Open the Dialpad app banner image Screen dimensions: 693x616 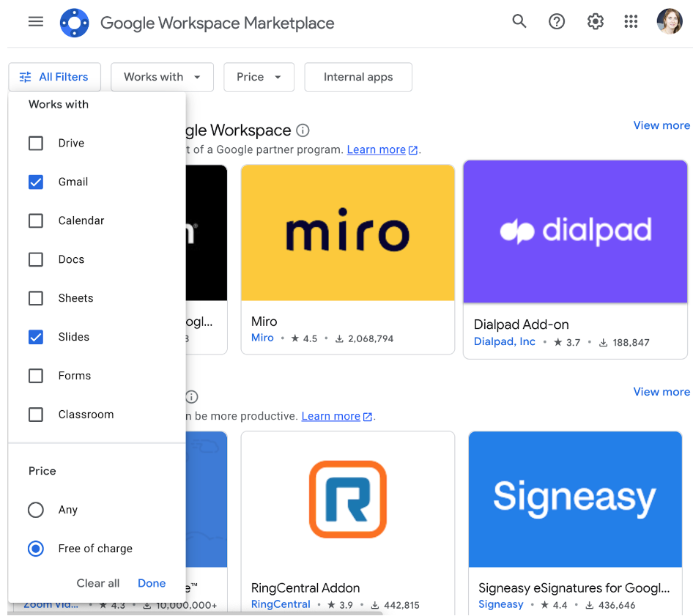click(575, 231)
